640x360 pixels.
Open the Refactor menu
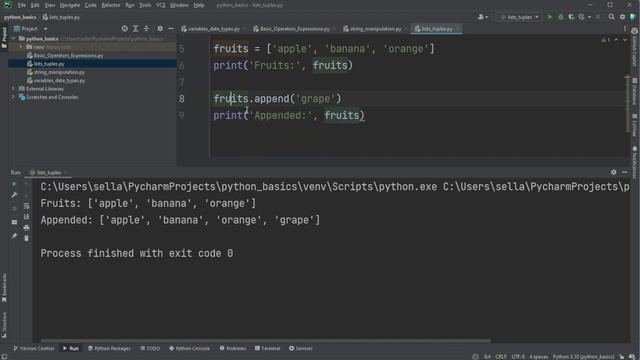111,5
